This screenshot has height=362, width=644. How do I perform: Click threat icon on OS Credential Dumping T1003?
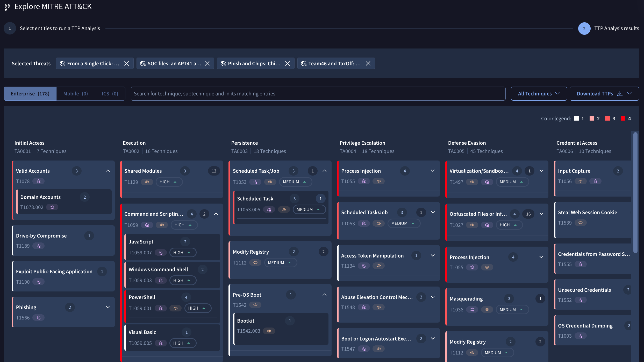[x=581, y=336]
